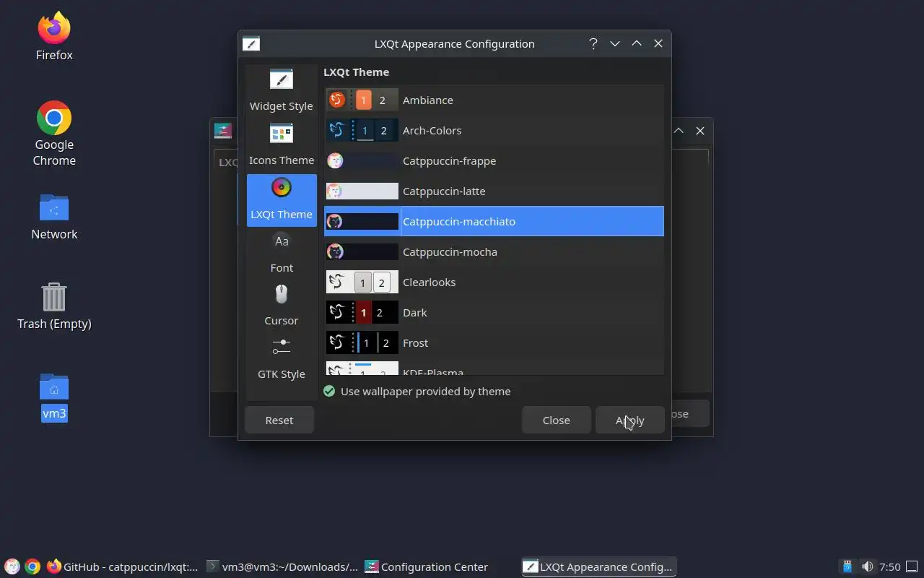Click the Frost theme preview thumbnail
The height and width of the screenshot is (578, 924).
click(x=362, y=343)
